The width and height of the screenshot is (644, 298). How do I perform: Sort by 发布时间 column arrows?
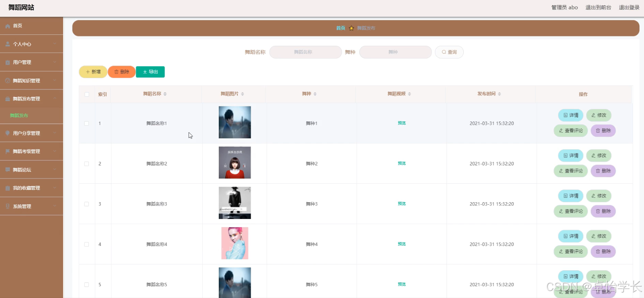(499, 94)
